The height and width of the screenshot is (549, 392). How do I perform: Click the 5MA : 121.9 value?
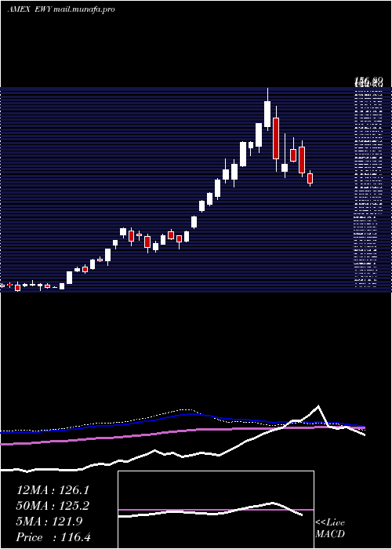[x=49, y=522]
